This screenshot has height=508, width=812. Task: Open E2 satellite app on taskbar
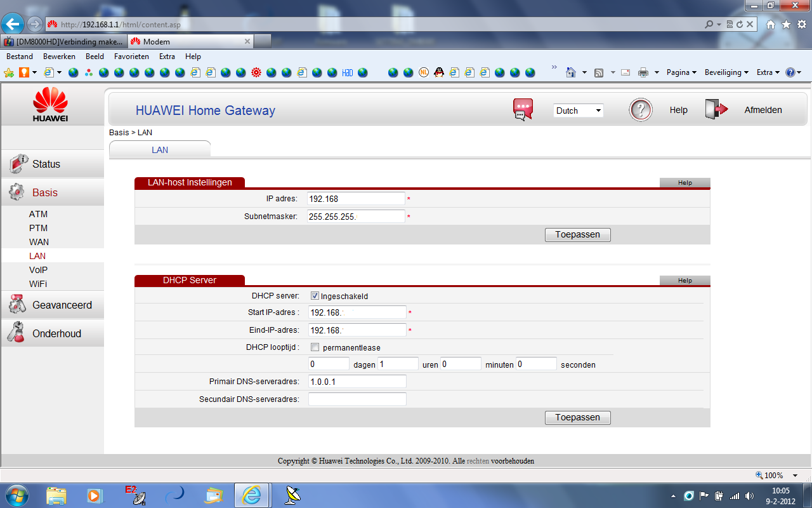[x=134, y=495]
